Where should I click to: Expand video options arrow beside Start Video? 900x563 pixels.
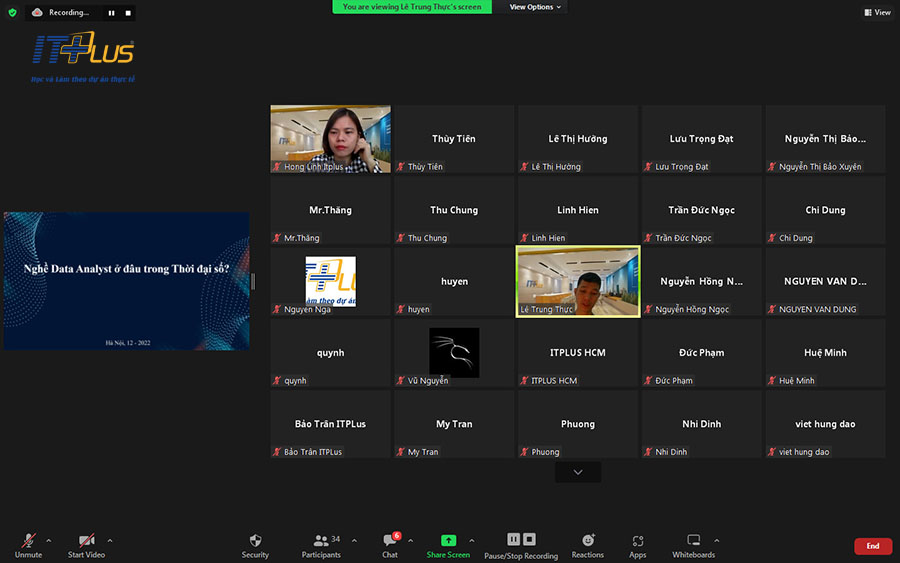[x=109, y=540]
